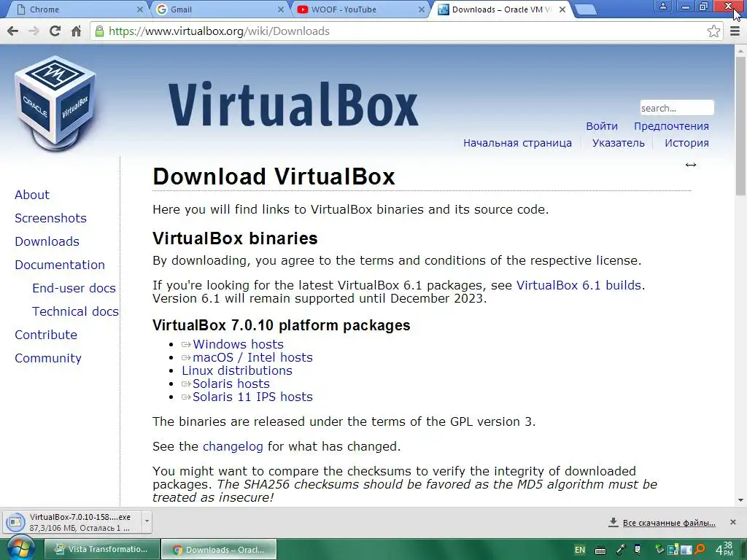Click the Войти login link
747x560 pixels.
pos(602,126)
